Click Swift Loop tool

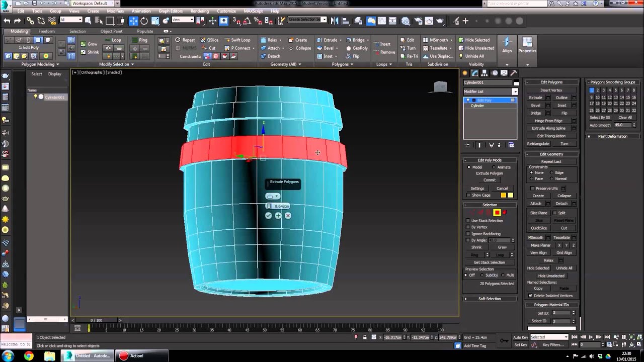pos(237,40)
